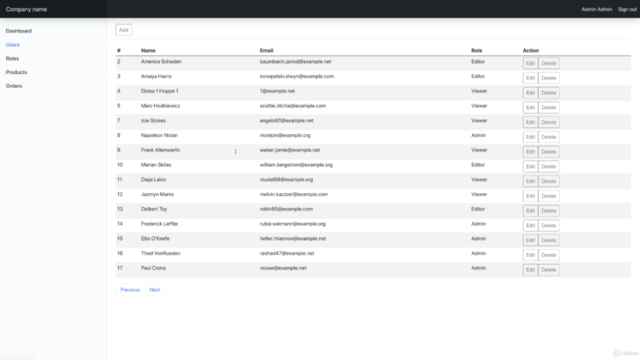Screen dimensions: 640x360
Task: Select email konopelski.elwyn@example.com
Action: [x=297, y=76]
